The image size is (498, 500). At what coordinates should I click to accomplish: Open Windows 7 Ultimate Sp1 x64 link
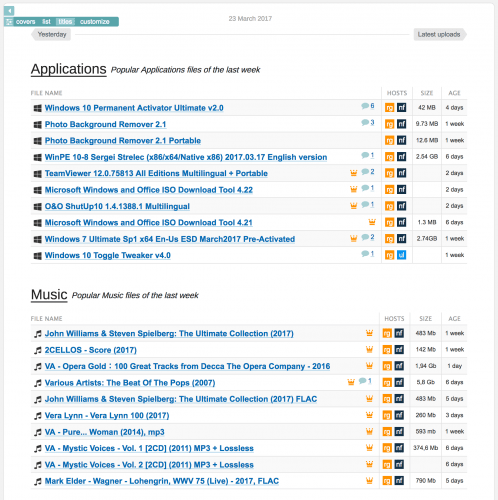pos(170,239)
